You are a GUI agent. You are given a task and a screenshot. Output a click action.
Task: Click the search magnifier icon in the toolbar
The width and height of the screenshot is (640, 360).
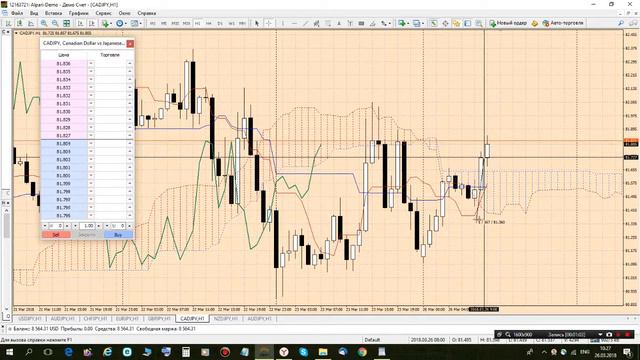(x=621, y=23)
